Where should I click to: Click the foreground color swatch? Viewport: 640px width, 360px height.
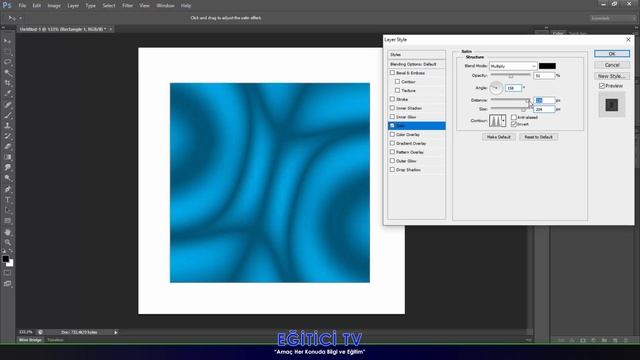6,259
